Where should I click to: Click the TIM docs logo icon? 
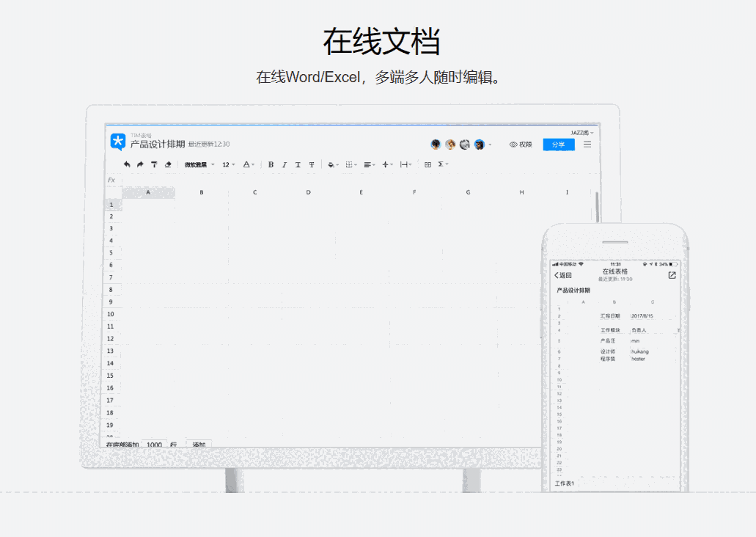pyautogui.click(x=117, y=142)
